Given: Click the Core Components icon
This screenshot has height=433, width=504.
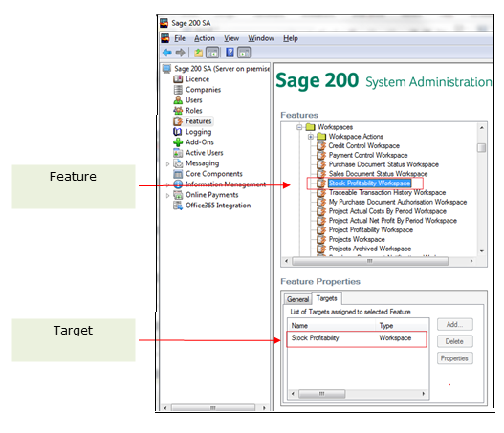Looking at the screenshot, I should pos(178,174).
